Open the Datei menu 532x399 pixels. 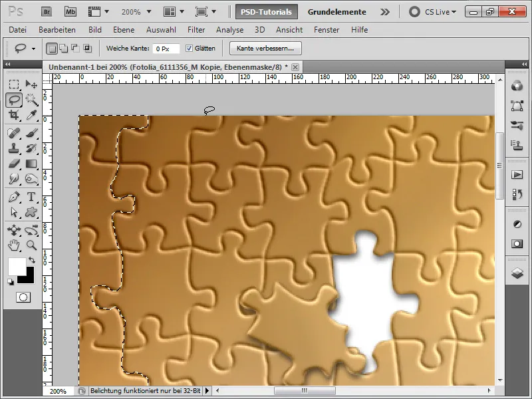(x=18, y=30)
